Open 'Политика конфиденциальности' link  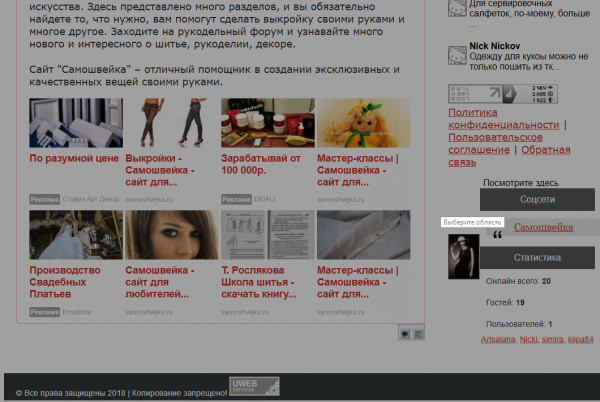coord(504,119)
